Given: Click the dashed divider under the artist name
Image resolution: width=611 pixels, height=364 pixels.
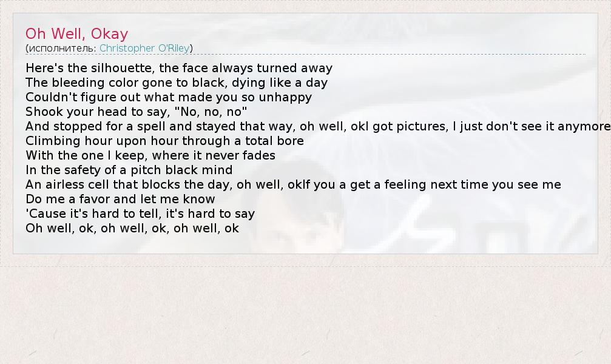Looking at the screenshot, I should click(364, 55).
